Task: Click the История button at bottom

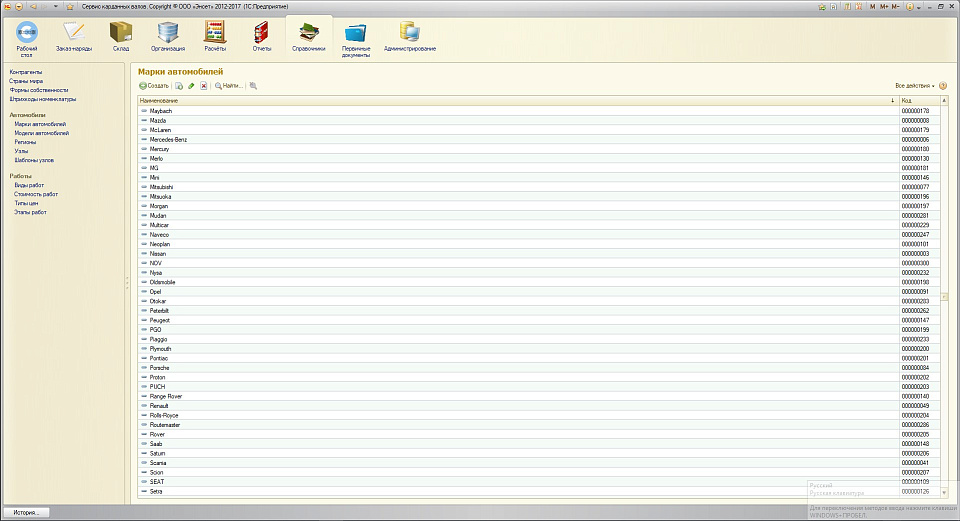Action: pos(25,512)
